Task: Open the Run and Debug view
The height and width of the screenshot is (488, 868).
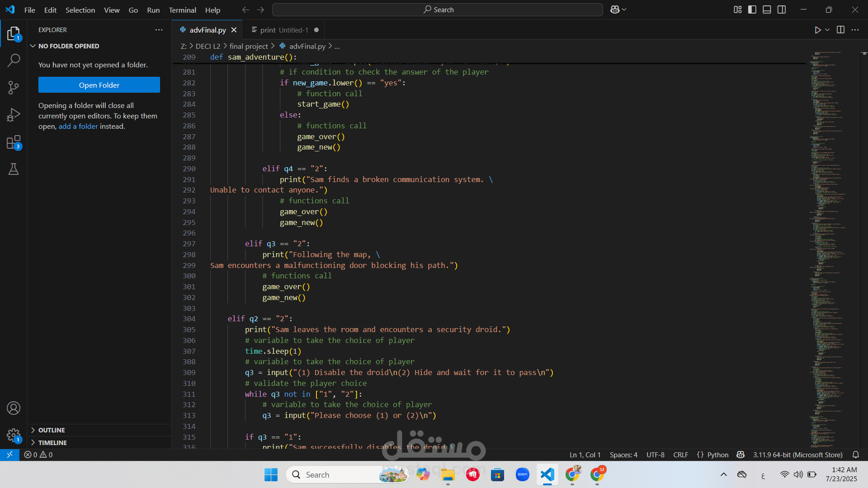Action: click(14, 115)
